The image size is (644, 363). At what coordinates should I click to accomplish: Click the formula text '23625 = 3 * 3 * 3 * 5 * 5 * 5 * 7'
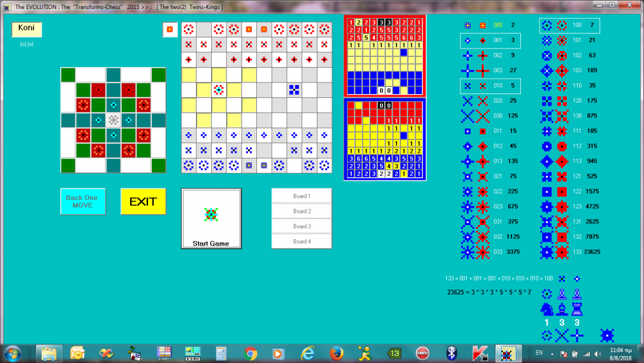pyautogui.click(x=489, y=292)
